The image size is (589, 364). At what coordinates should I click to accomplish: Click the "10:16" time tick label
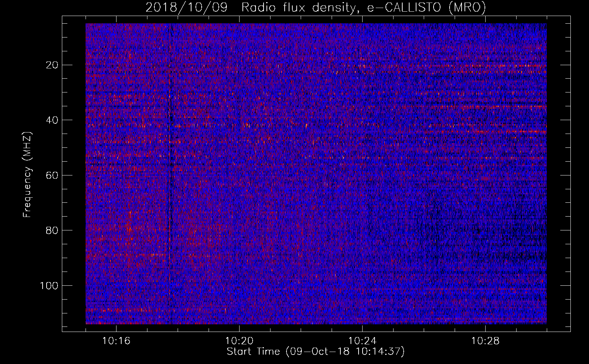coord(116,341)
